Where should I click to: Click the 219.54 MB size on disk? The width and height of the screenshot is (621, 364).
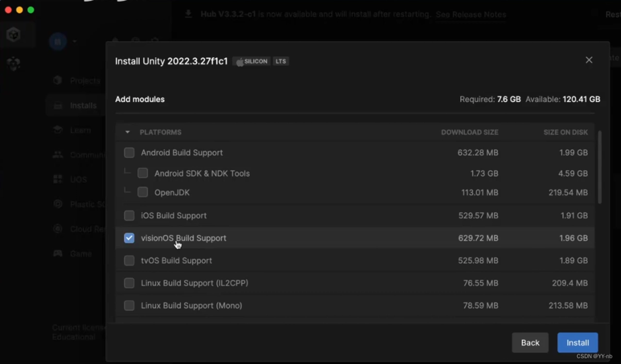point(568,192)
